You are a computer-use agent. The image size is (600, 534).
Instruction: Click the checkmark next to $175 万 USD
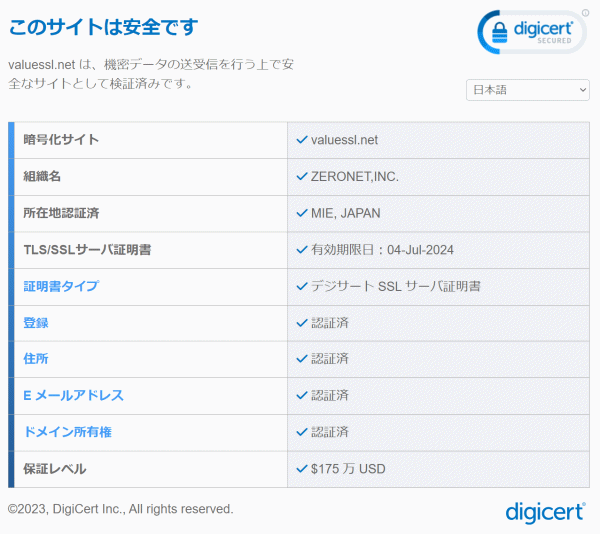(x=302, y=469)
